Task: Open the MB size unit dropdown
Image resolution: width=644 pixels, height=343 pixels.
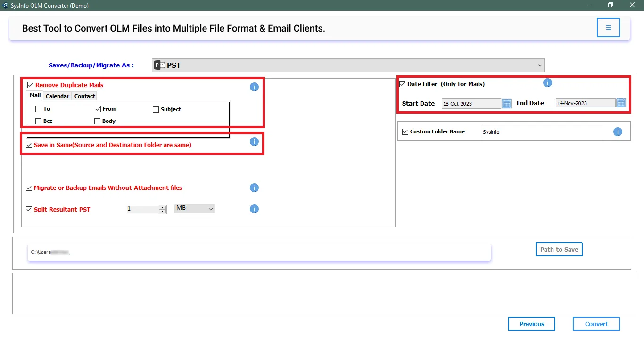Action: [194, 208]
